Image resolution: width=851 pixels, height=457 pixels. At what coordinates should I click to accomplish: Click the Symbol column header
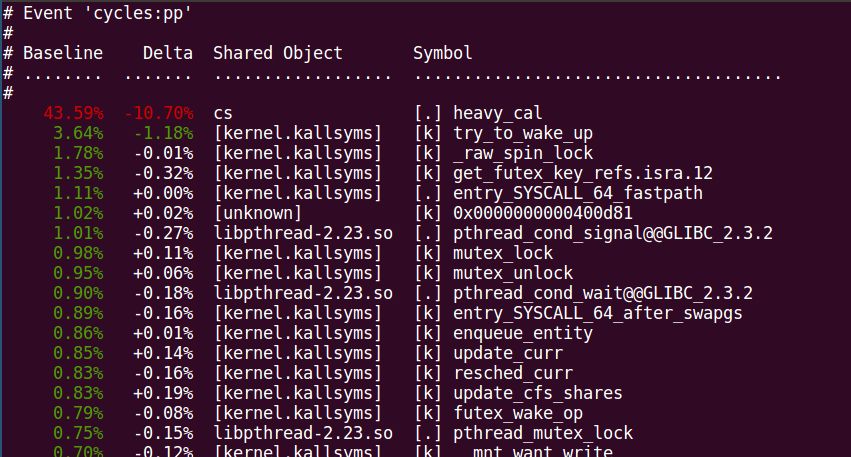point(443,53)
